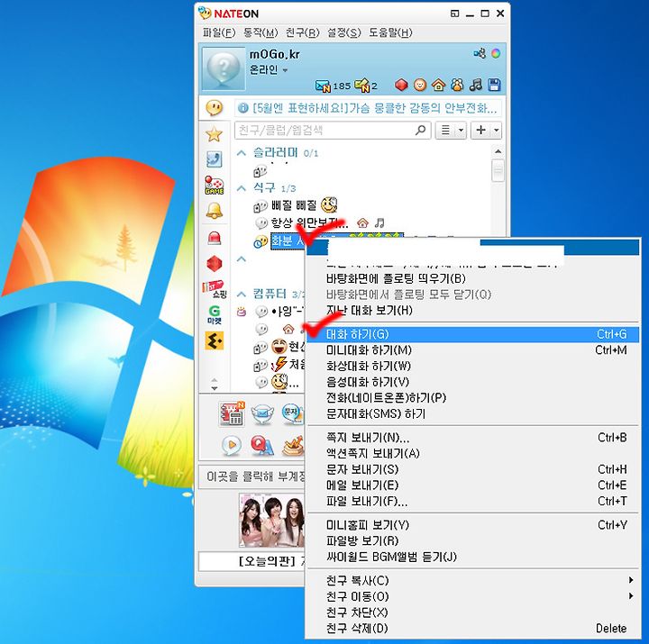Open the 온라인 status dropdown

269,70
